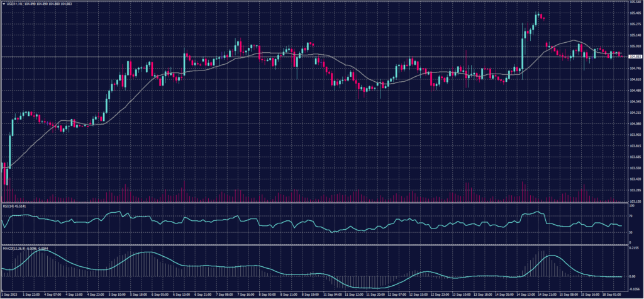The image size is (644, 299).
Task: Click the triangle arrow beside the USDX symbol
Action: pyautogui.click(x=4, y=4)
